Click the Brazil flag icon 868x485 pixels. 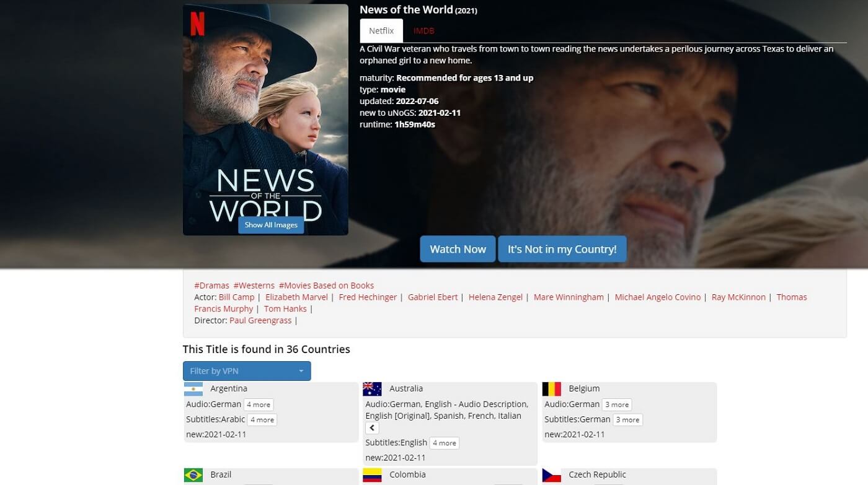point(193,475)
